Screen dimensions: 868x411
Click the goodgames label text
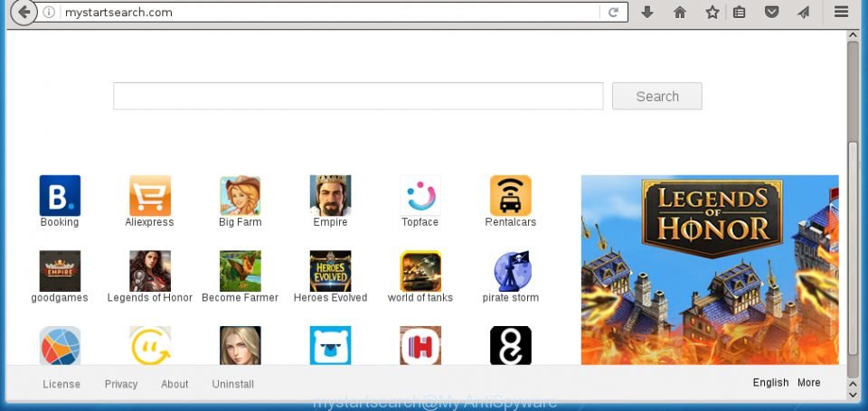60,297
